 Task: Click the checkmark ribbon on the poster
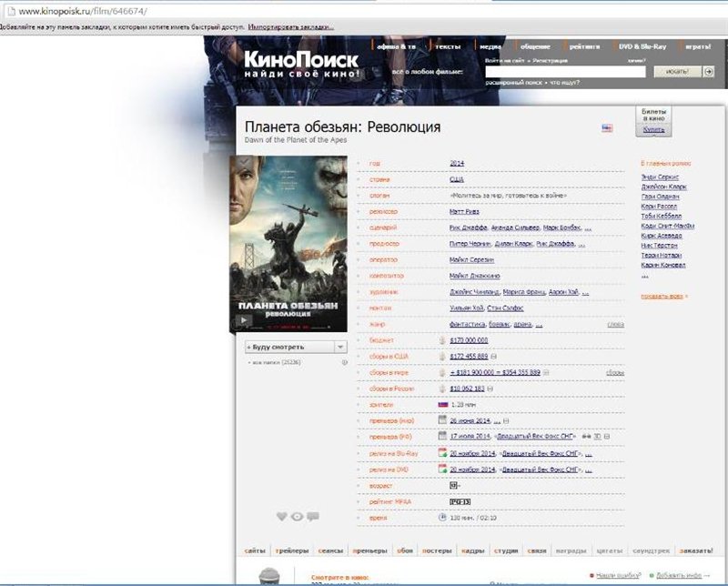point(244,163)
